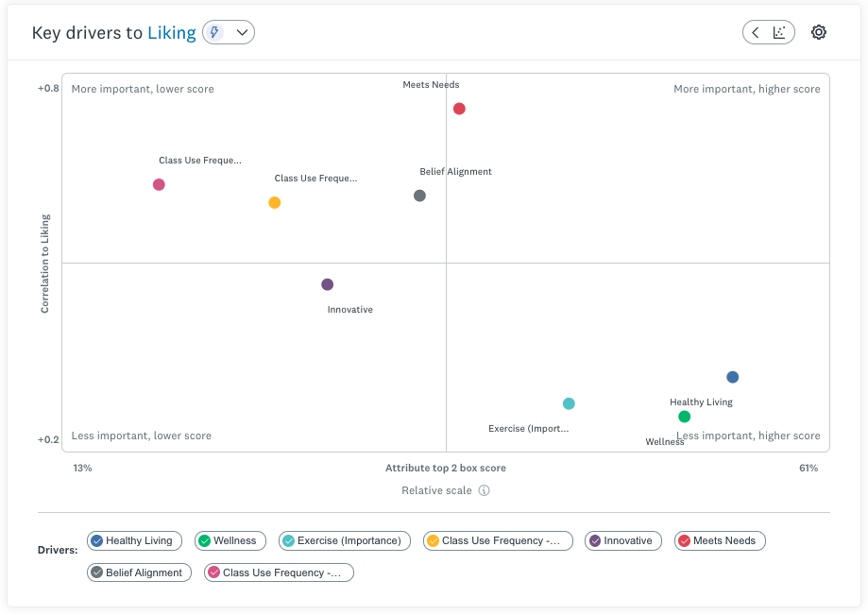Toggle the Belief Alignment driver chip

point(138,572)
